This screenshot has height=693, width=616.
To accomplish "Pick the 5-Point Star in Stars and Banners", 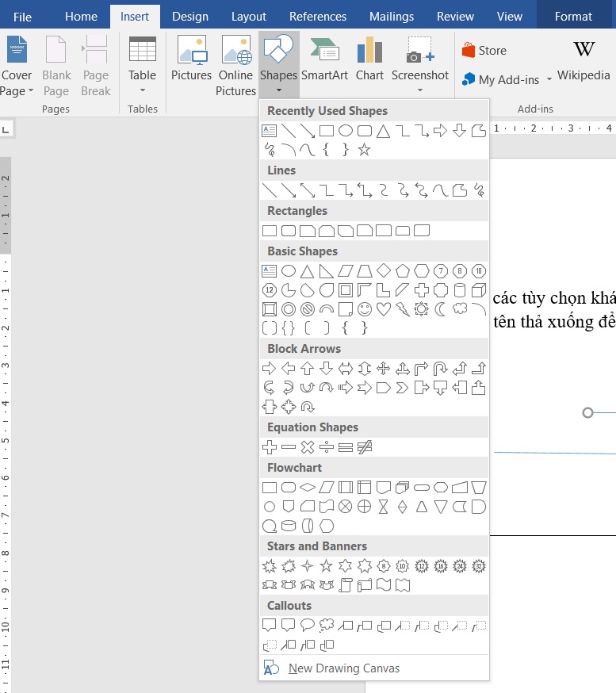I will pos(327,566).
